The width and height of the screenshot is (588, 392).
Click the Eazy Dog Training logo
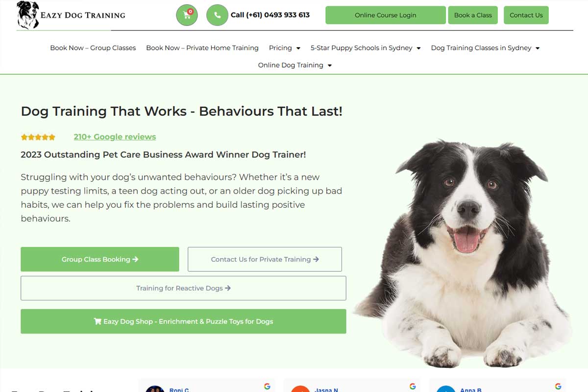pyautogui.click(x=71, y=15)
